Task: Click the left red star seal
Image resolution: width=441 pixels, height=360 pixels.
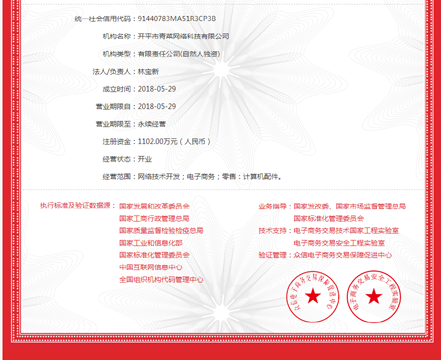Action: coord(313,296)
